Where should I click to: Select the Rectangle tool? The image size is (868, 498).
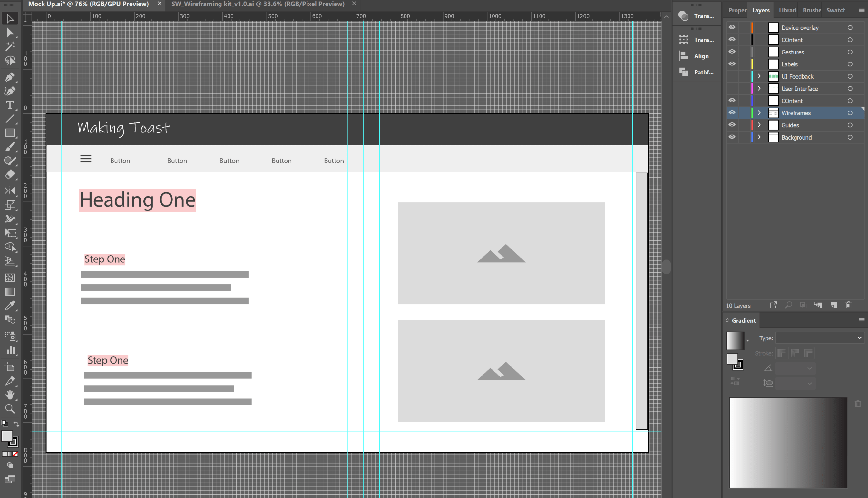click(10, 133)
